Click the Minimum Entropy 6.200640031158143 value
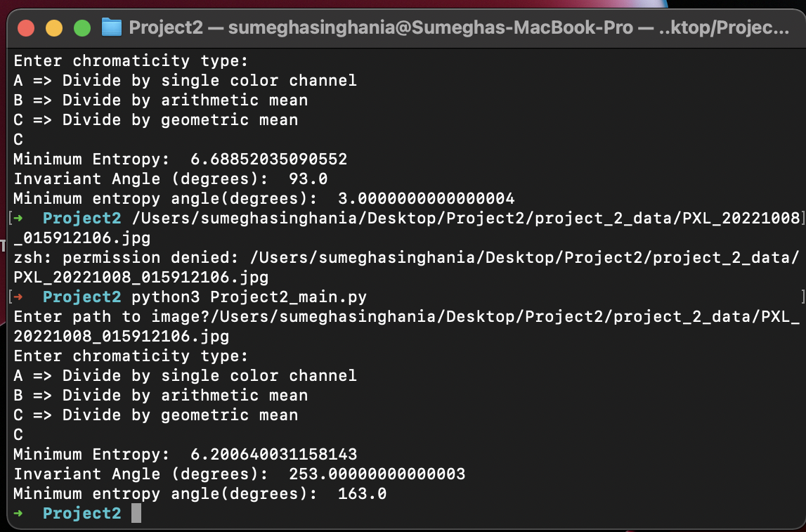The height and width of the screenshot is (532, 806). [x=273, y=455]
